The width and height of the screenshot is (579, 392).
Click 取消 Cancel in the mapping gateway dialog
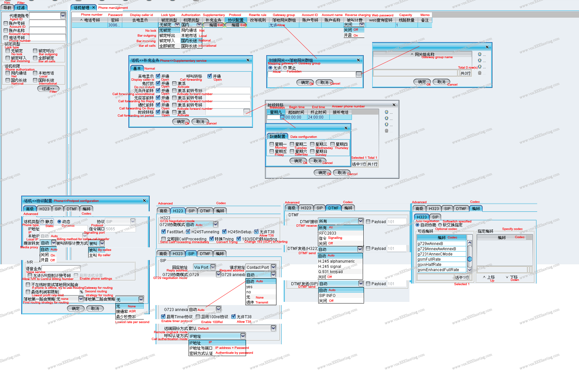(x=324, y=82)
